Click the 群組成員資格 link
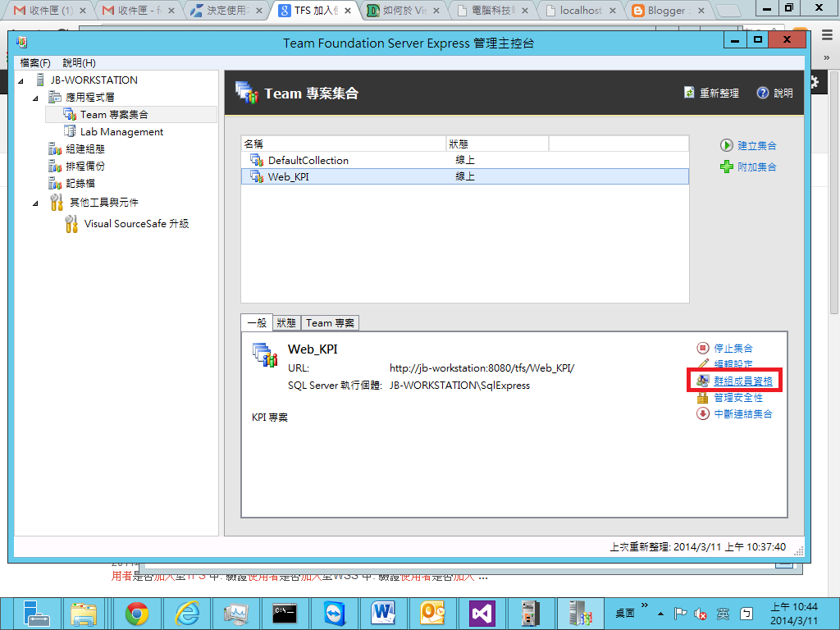This screenshot has height=630, width=840. 743,381
